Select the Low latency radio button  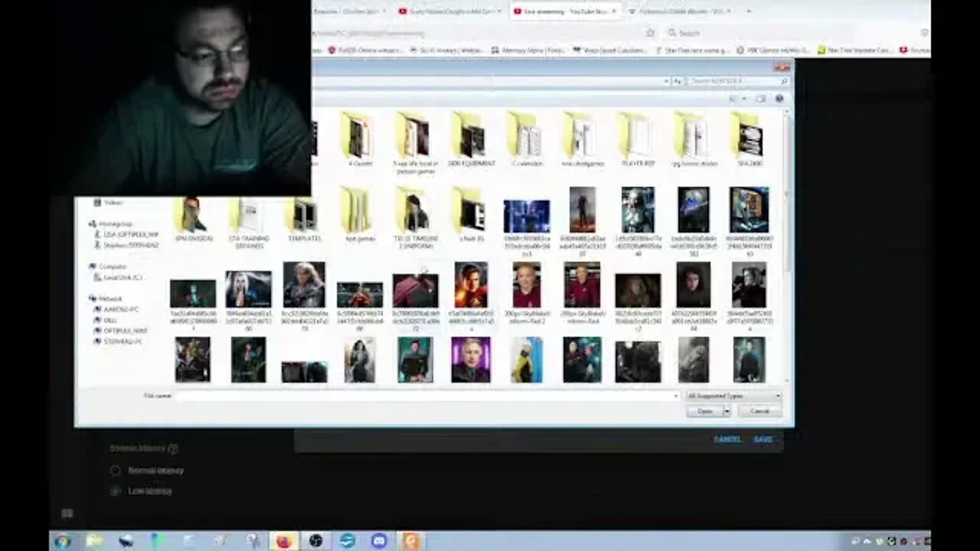coord(116,491)
